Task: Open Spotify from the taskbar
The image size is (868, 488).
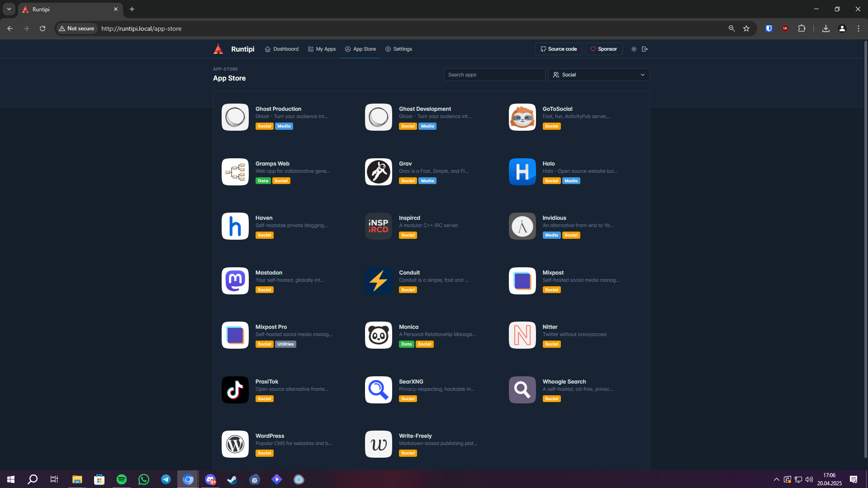Action: coord(121,479)
